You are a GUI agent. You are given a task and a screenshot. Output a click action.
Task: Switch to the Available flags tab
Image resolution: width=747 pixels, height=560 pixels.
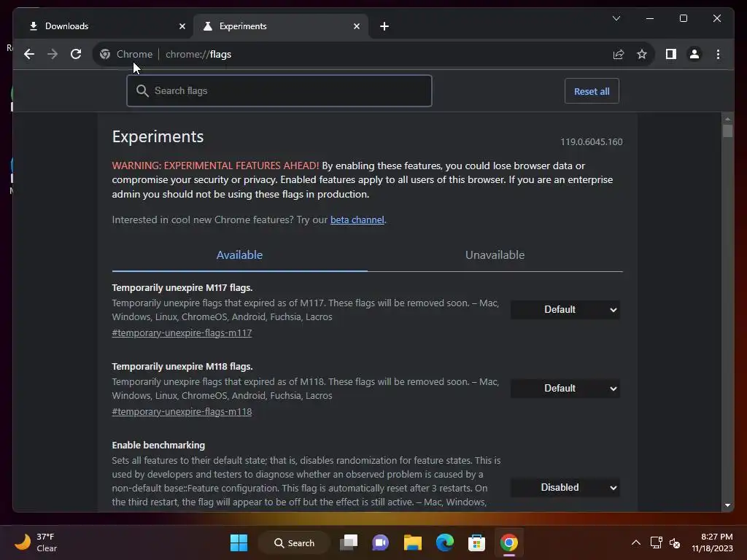click(x=239, y=255)
